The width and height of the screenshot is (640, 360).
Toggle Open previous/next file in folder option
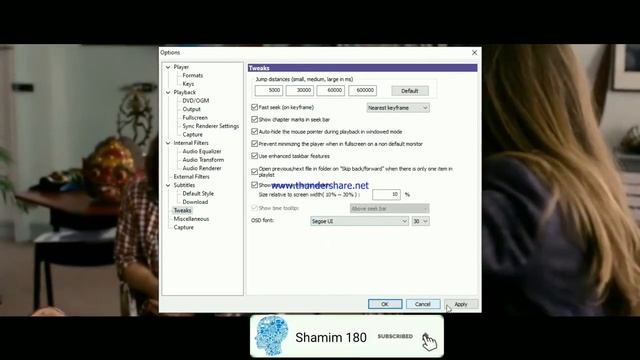pos(255,171)
